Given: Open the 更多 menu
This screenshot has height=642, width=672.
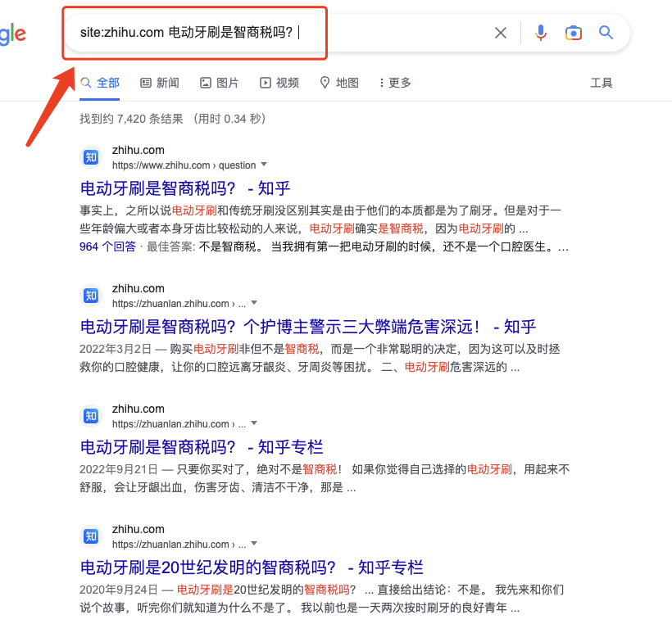Looking at the screenshot, I should 395,83.
